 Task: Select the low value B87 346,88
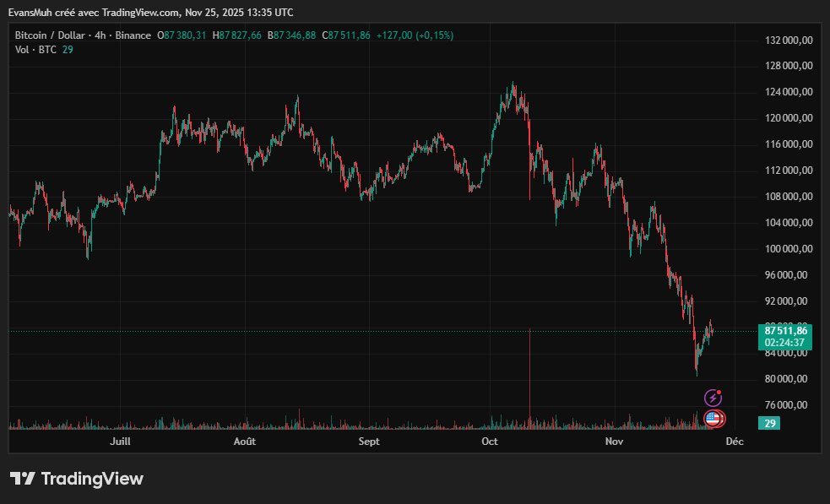coord(291,35)
